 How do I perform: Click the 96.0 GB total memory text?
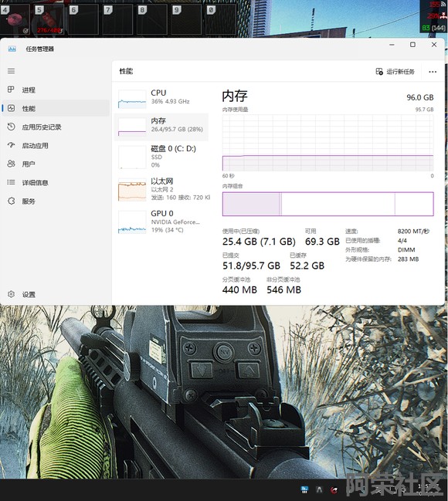click(x=420, y=97)
